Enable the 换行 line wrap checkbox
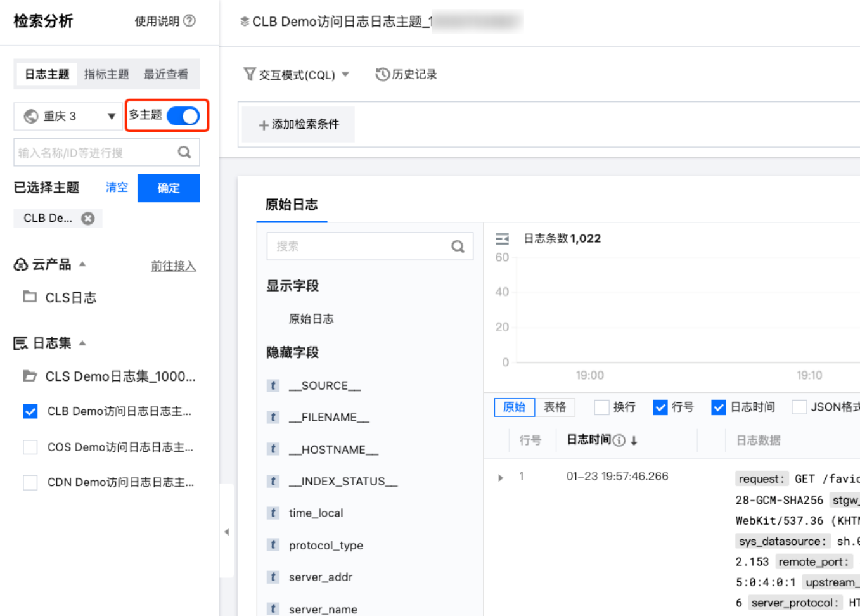The height and width of the screenshot is (616, 860). coord(601,407)
